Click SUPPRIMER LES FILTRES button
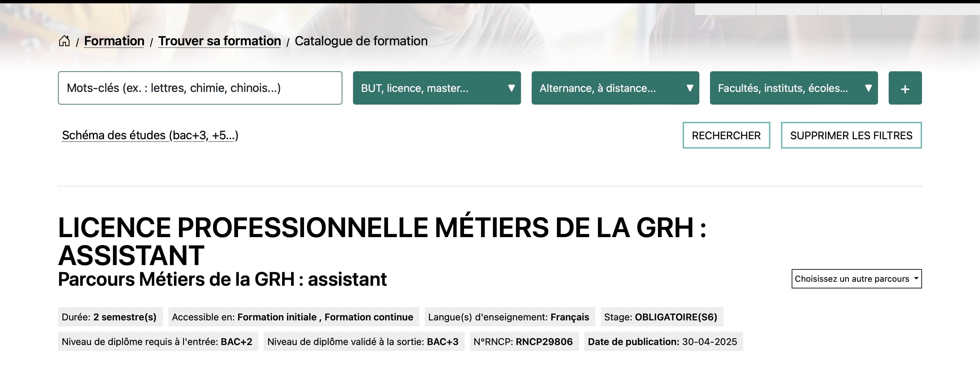Image resolution: width=980 pixels, height=379 pixels. (x=851, y=135)
